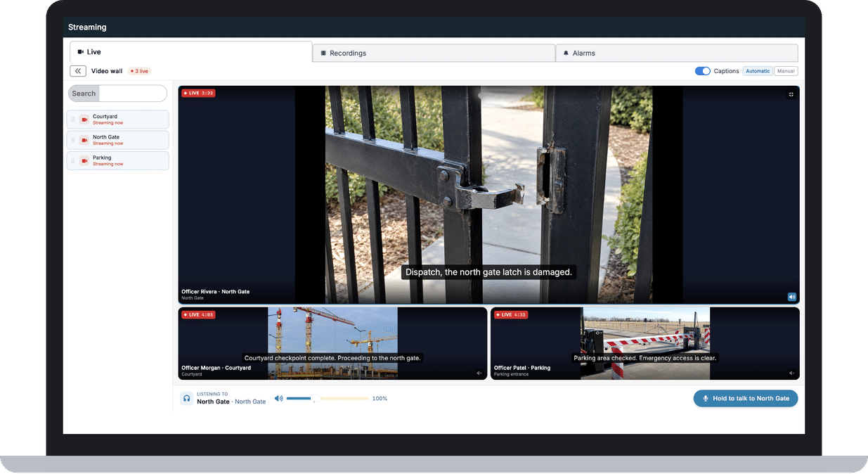
Task: Open the Recordings tab
Action: coord(434,53)
